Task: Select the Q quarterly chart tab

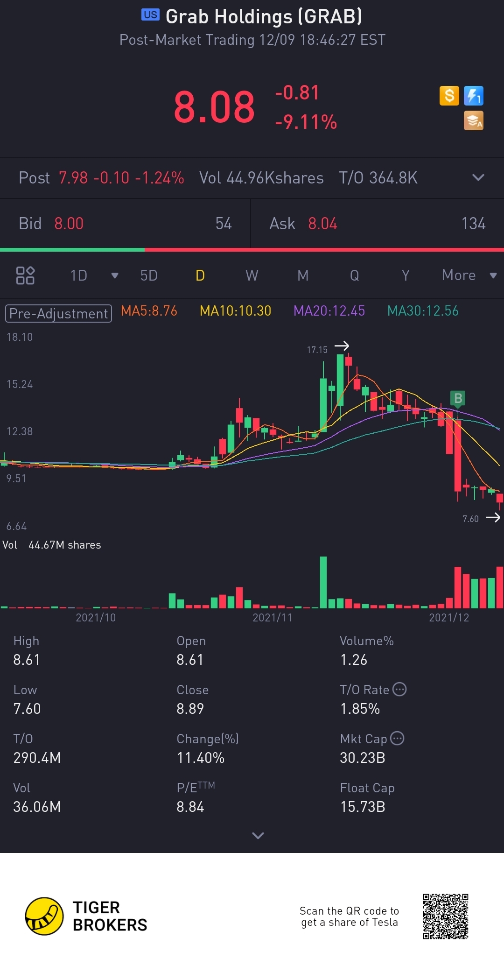Action: tap(355, 275)
